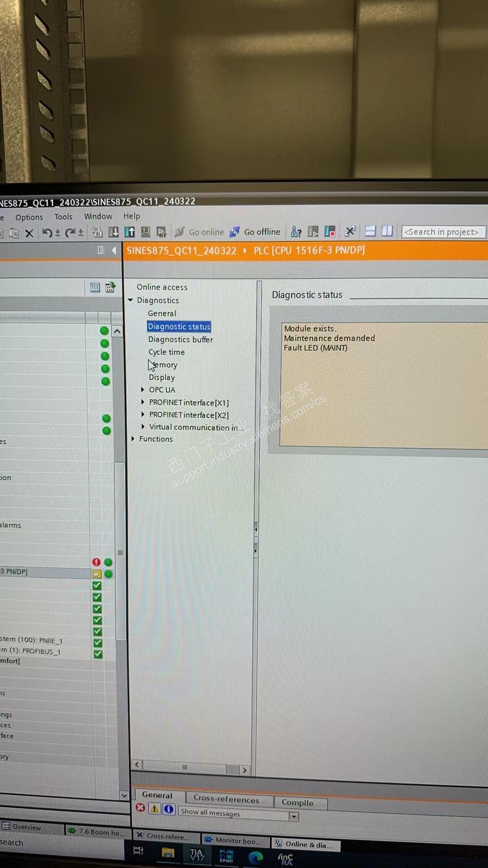The width and height of the screenshot is (488, 868).
Task: Select Display tree item
Action: point(162,377)
